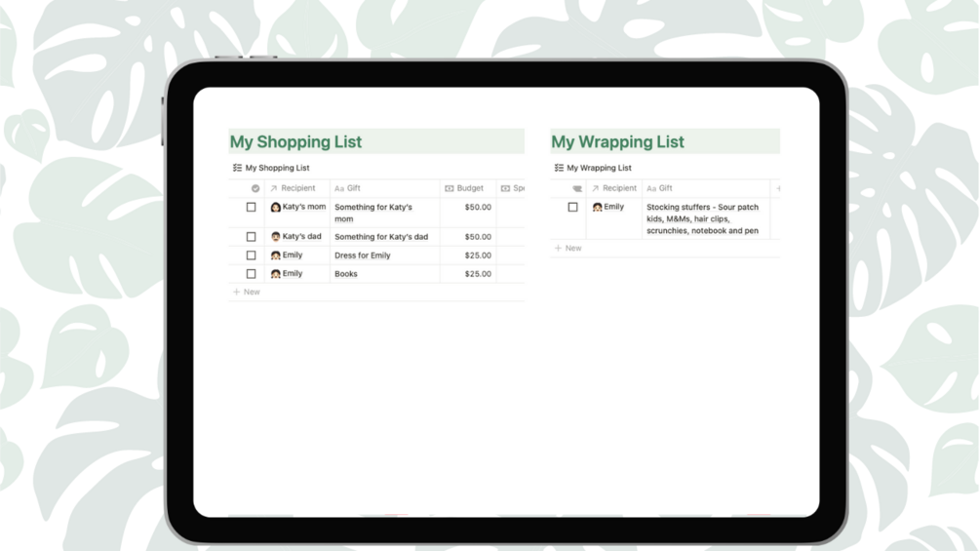
Task: Click the My Shopping List view list icon
Action: [x=238, y=168]
